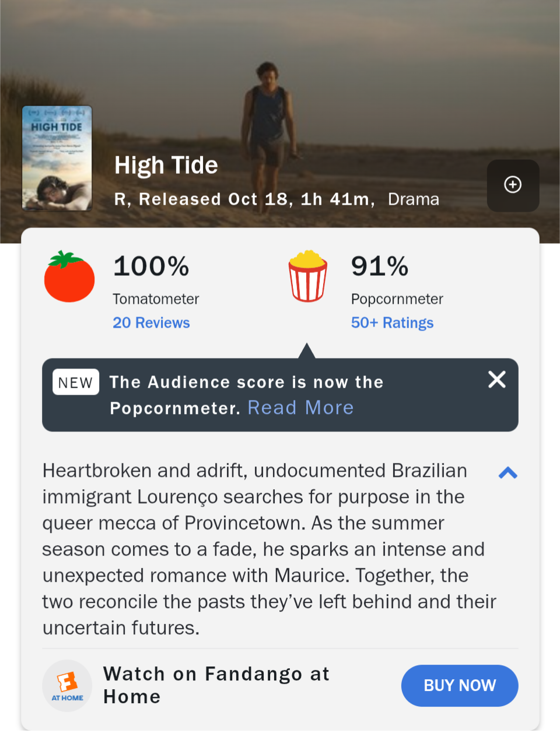
Task: Click the BUY NOW button
Action: pos(460,686)
